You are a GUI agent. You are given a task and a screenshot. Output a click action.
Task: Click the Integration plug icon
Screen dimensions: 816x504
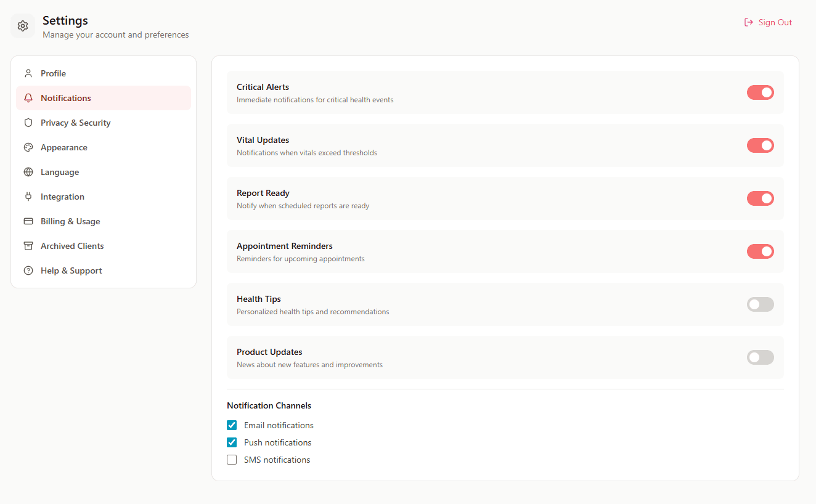[28, 197]
